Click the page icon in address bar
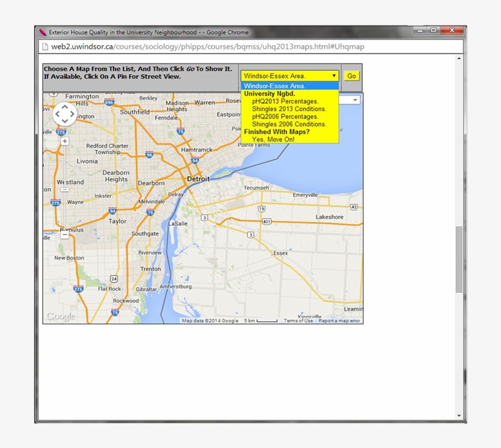The width and height of the screenshot is (501, 448). pyautogui.click(x=45, y=46)
